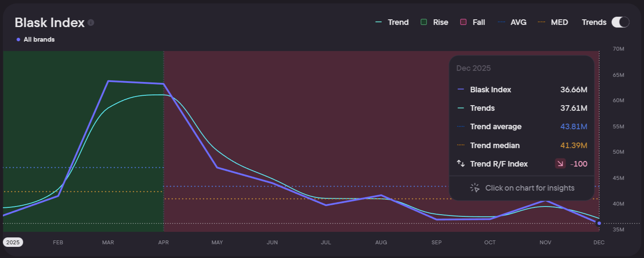Toggle the Trends switch off

(620, 22)
